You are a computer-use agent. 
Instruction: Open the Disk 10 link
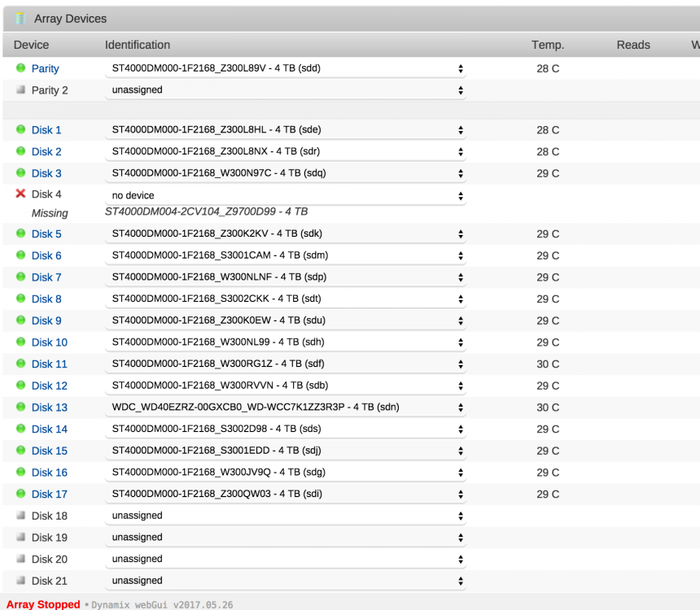[50, 342]
